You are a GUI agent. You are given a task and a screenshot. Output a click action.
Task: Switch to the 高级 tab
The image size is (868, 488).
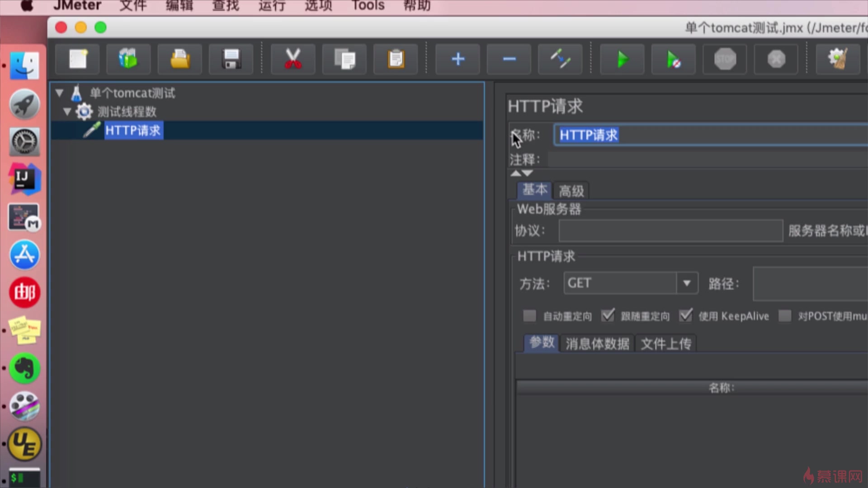pos(571,191)
